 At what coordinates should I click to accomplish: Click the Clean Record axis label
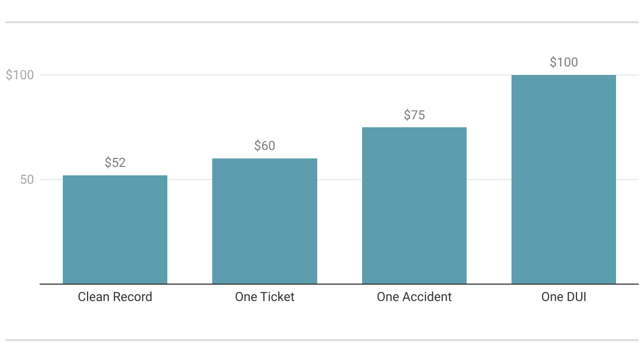115,297
